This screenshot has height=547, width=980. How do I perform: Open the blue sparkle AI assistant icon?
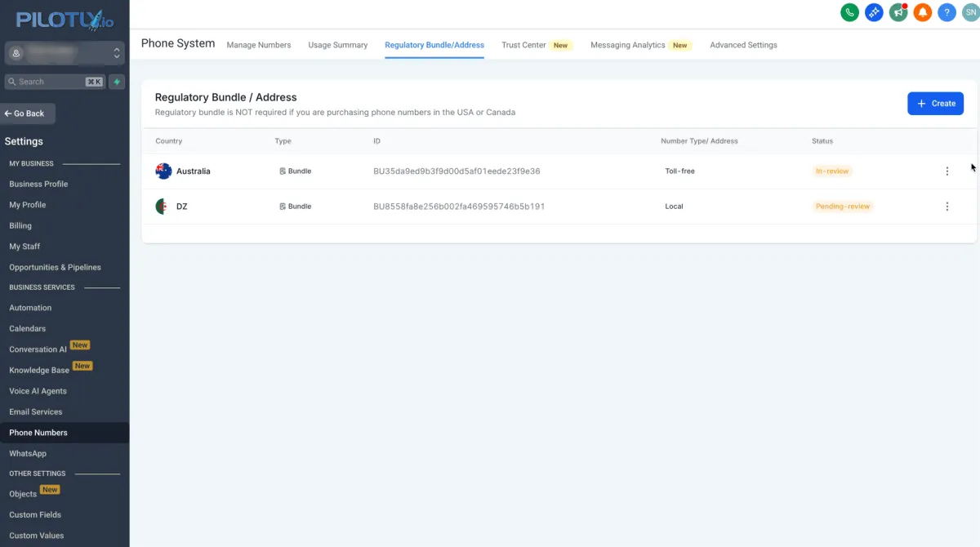click(874, 12)
